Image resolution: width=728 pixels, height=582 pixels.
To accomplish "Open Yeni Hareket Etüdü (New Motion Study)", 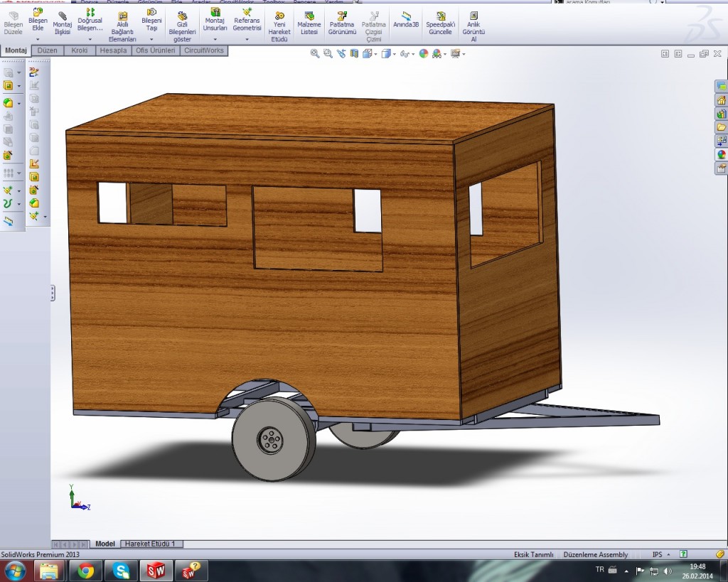I will pyautogui.click(x=279, y=16).
